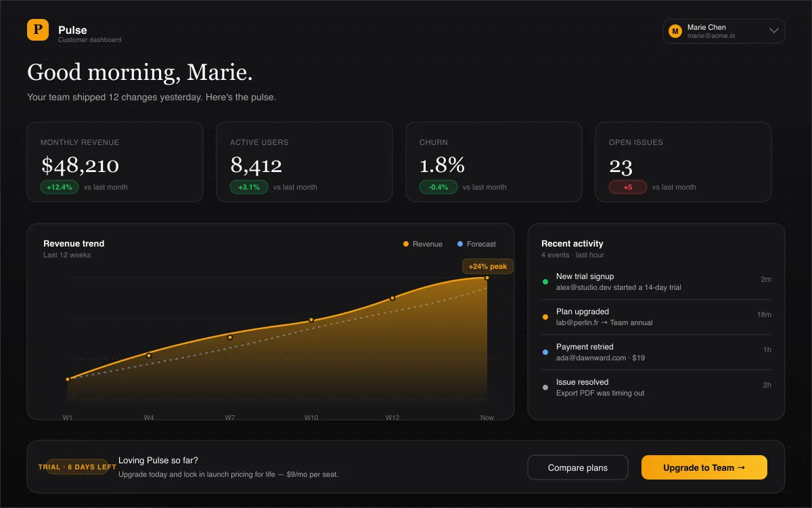Select the Active Users 8,412 value
Screen dimensions: 812x508
tap(256, 165)
